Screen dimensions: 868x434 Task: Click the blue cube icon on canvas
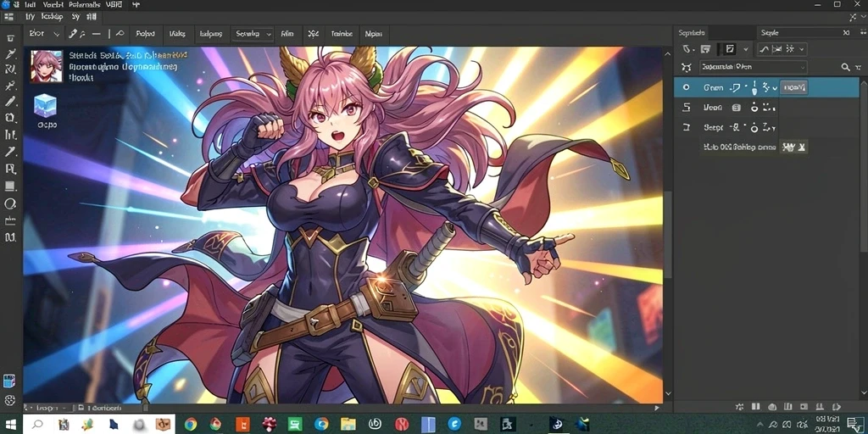46,104
